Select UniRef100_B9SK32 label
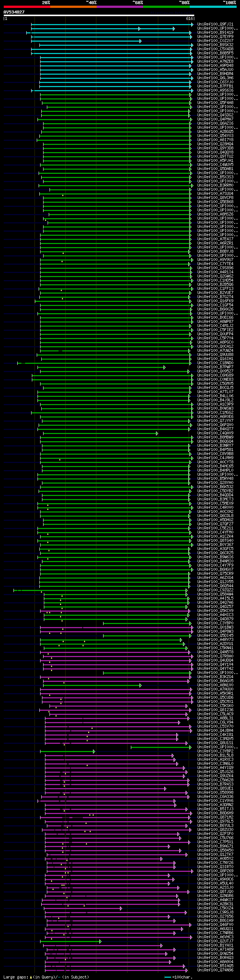The image size is (240, 980). [215, 45]
